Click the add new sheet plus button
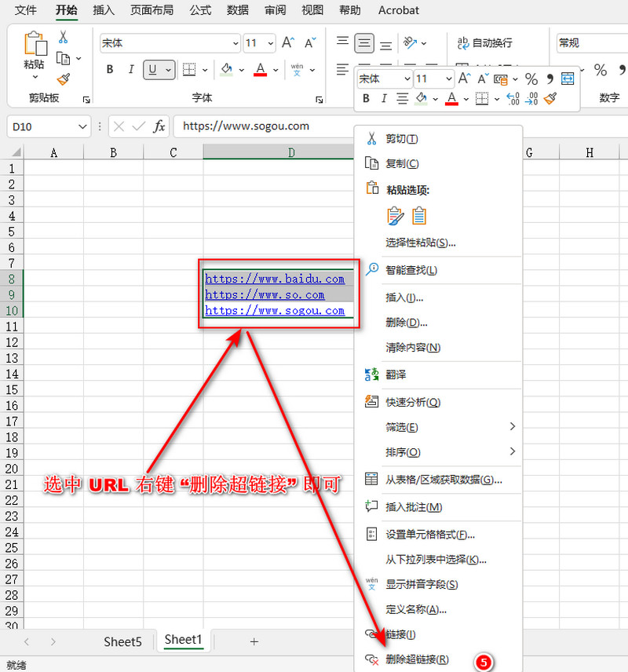Screen dimensions: 628x672 coord(254,641)
